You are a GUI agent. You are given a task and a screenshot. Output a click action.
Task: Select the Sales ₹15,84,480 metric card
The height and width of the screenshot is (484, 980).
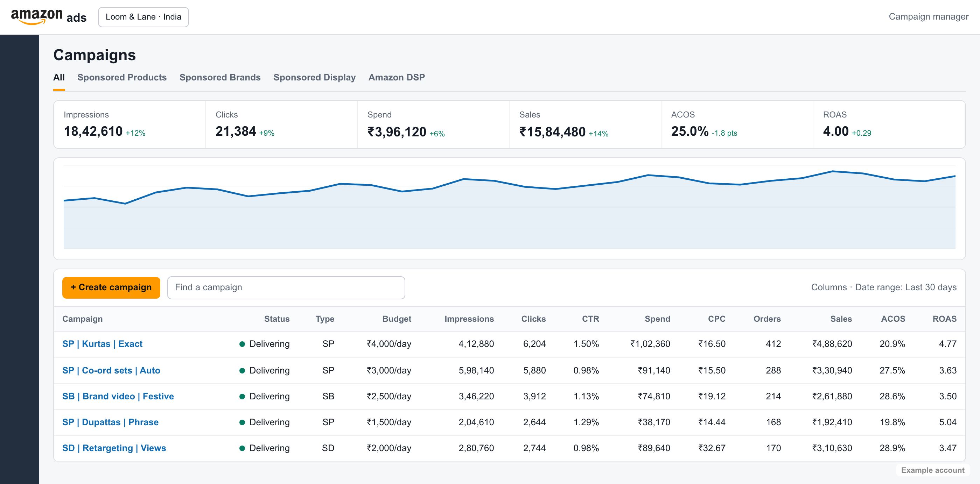pyautogui.click(x=585, y=124)
